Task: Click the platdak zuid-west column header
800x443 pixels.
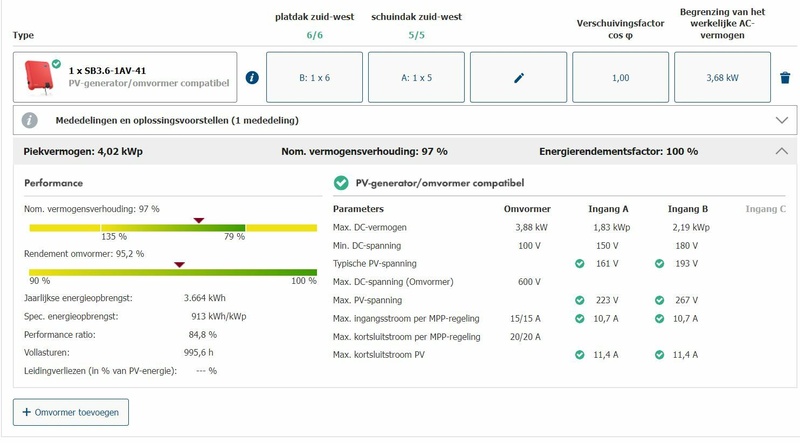Action: click(314, 17)
